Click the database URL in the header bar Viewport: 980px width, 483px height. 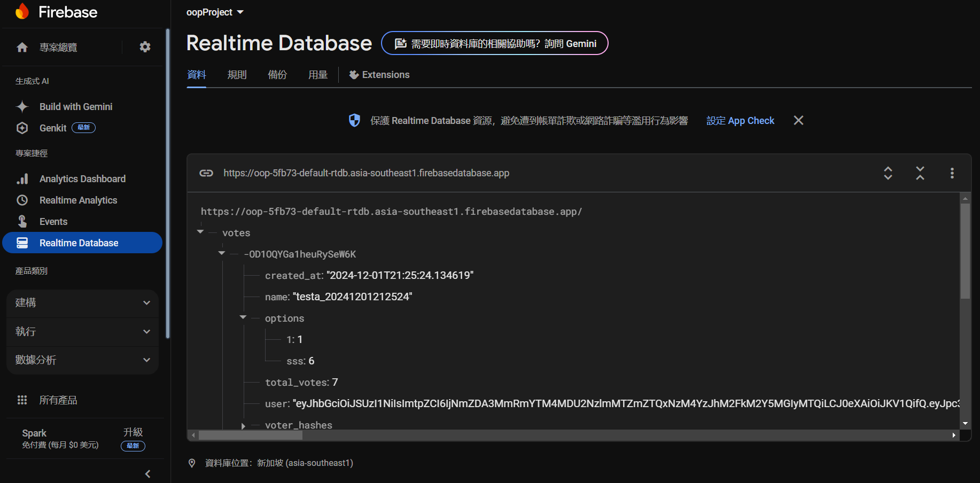pos(367,173)
